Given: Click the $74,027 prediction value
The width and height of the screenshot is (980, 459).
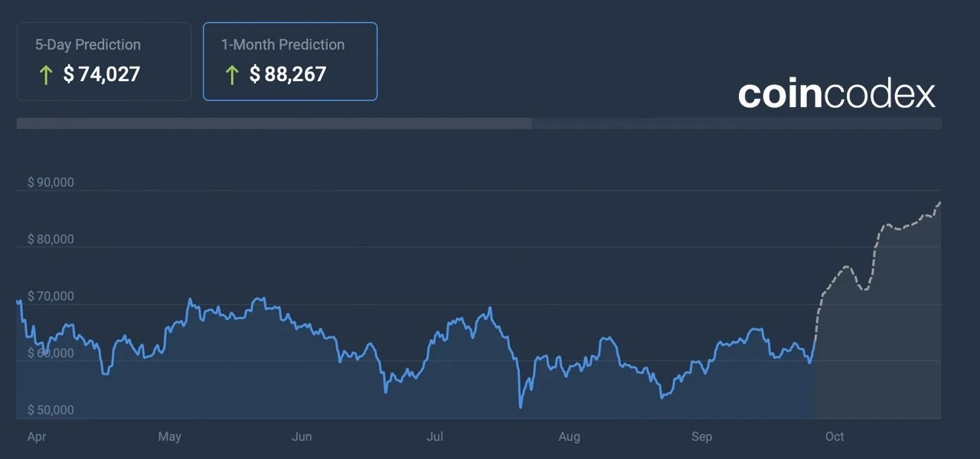Looking at the screenshot, I should 102,74.
